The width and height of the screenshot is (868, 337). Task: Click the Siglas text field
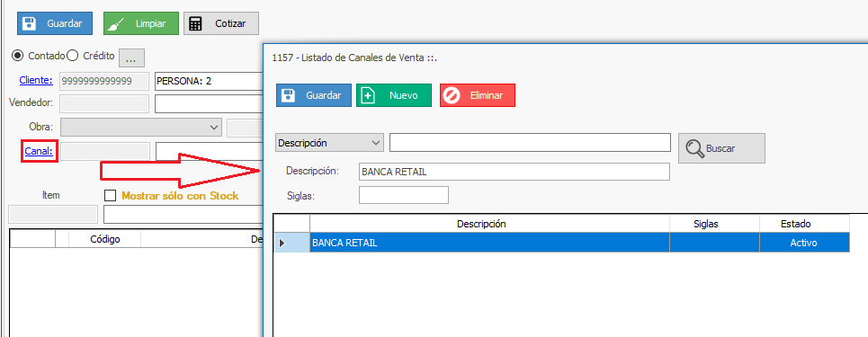pos(404,195)
